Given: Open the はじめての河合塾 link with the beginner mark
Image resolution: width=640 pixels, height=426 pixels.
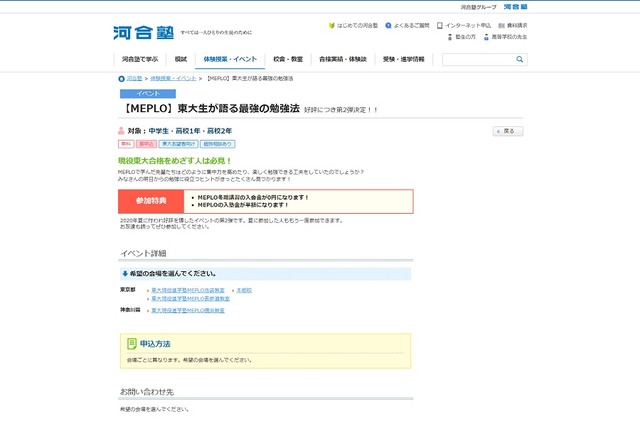Looking at the screenshot, I should click(x=353, y=26).
